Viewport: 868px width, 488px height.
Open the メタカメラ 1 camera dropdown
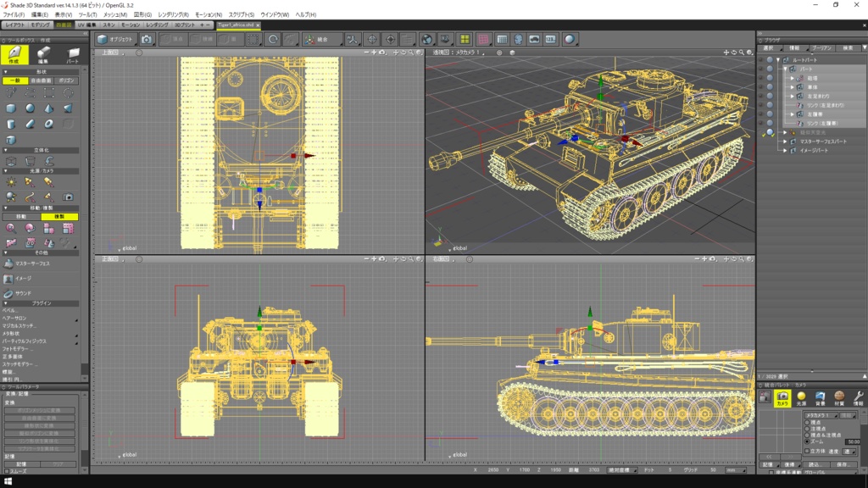(x=820, y=415)
